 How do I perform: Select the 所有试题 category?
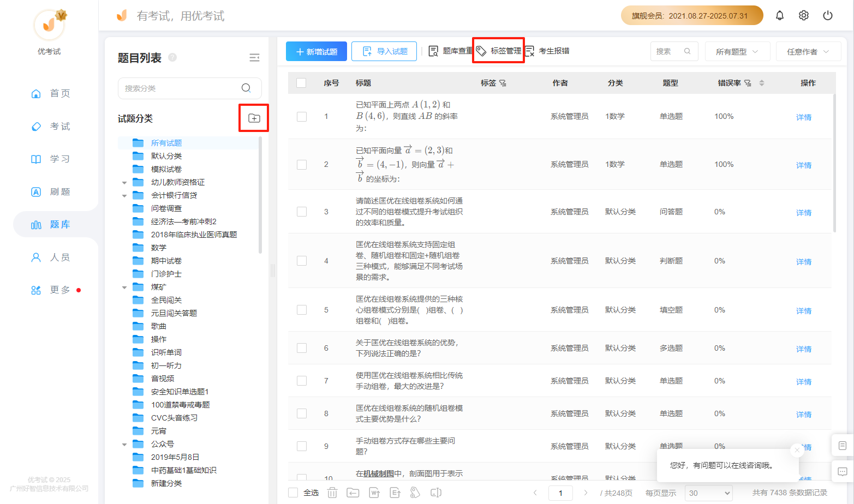[x=166, y=143]
